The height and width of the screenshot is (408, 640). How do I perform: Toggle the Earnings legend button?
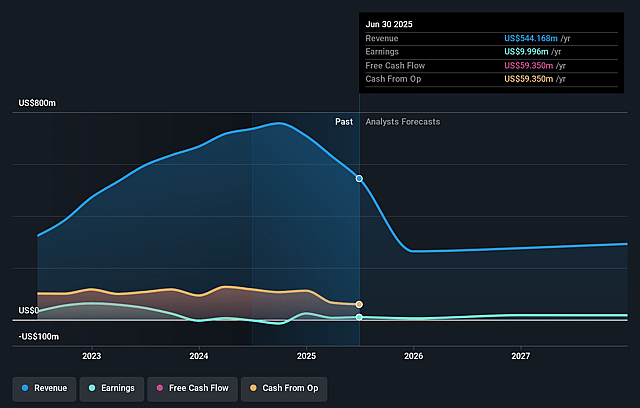[x=112, y=388]
